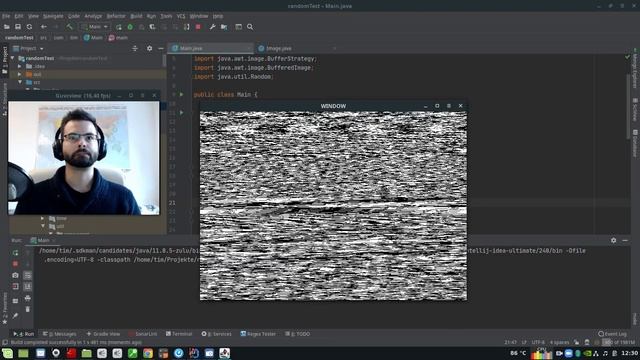640x360 pixels.
Task: Toggle soft-wrap in Run console
Action: pyautogui.click(x=27, y=275)
